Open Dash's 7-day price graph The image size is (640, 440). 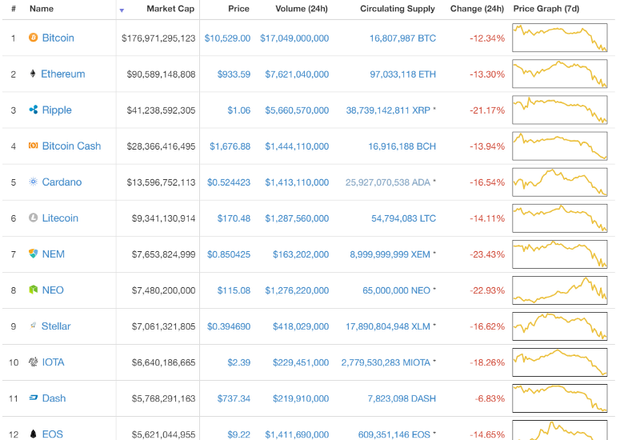tap(560, 398)
